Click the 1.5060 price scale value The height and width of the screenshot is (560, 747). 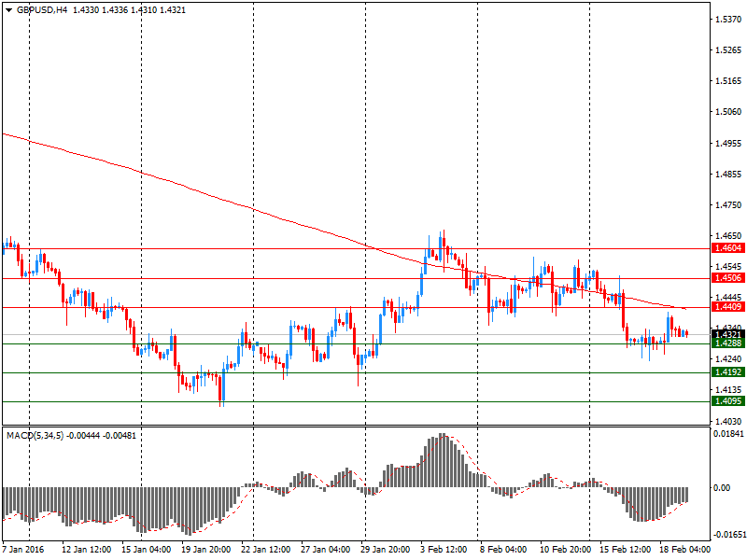(x=728, y=111)
